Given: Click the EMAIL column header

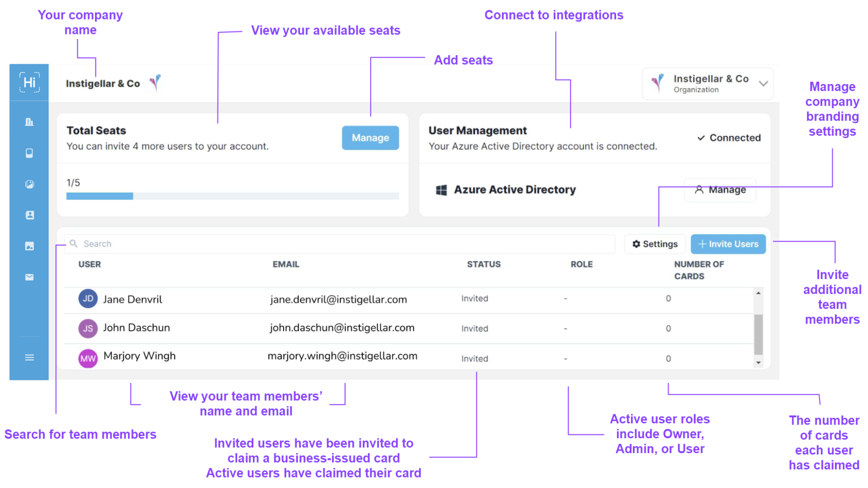Looking at the screenshot, I should [286, 264].
